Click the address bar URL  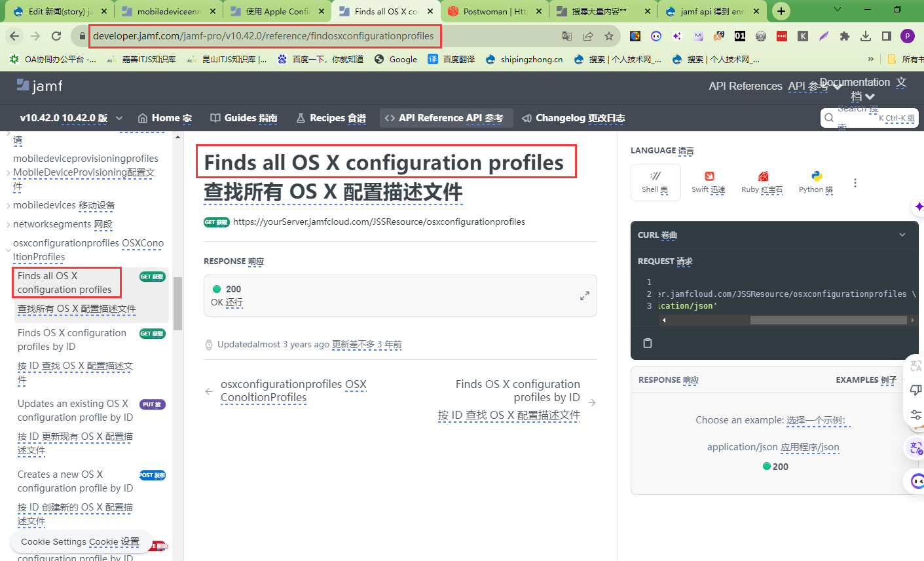pos(263,36)
